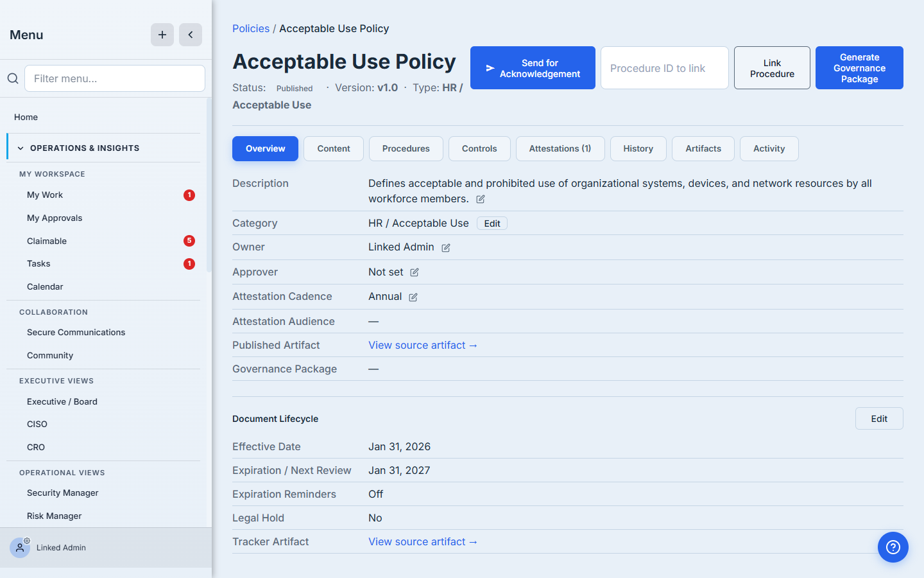Click the Jan 31, 2027 expiration date value

[399, 471]
